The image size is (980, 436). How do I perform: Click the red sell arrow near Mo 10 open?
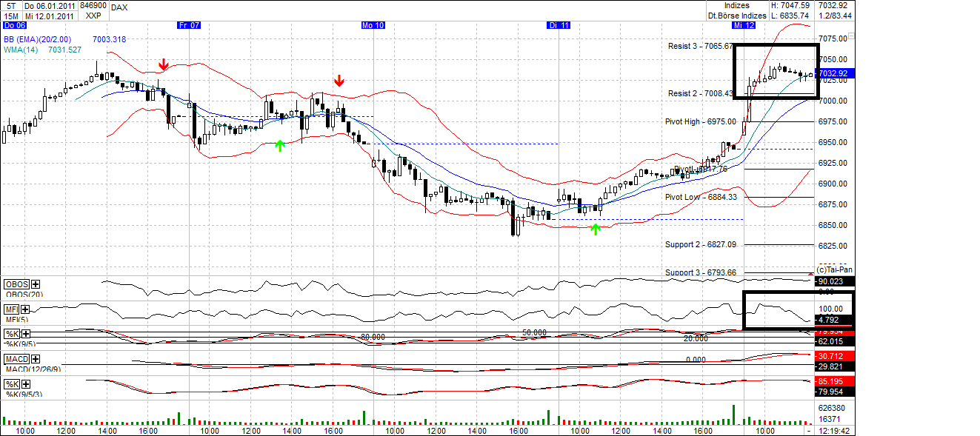tap(339, 81)
